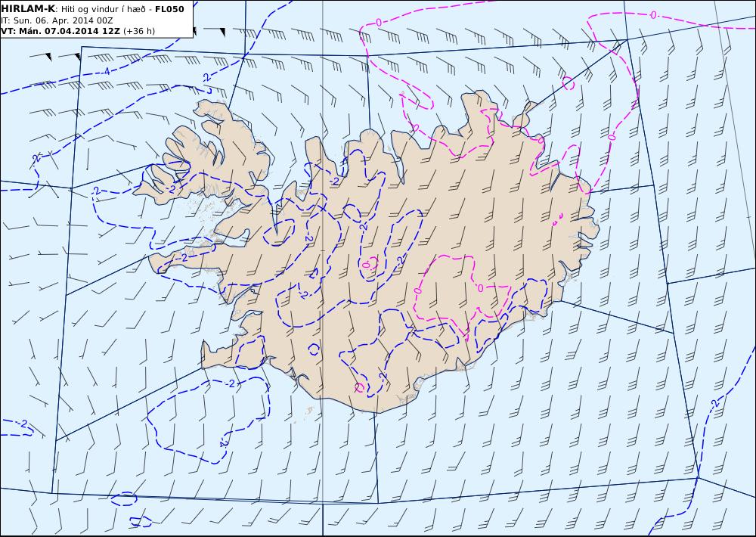Click the 'Hiti og vindur í hæð' caption
The width and height of the screenshot is (756, 537).
point(103,9)
